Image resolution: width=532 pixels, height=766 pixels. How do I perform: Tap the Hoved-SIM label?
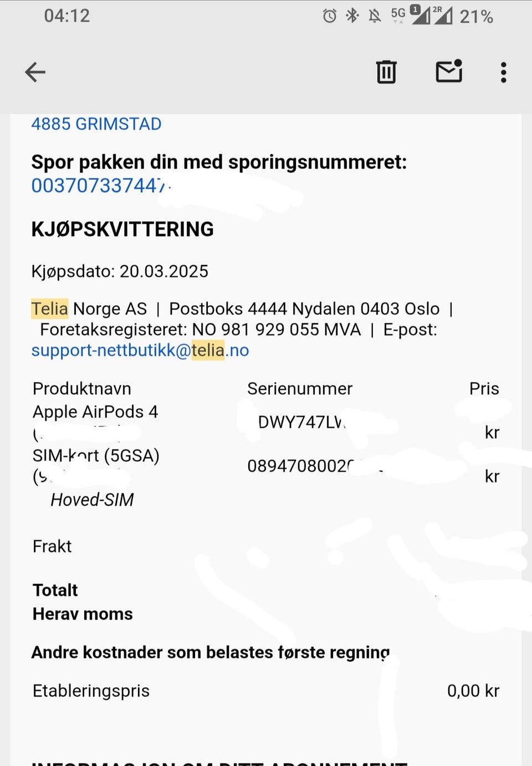point(92,500)
